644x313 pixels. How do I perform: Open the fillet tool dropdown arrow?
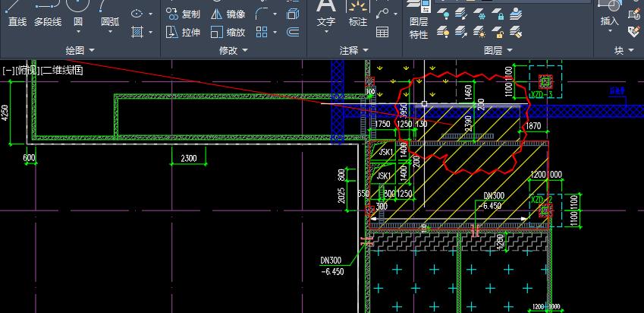[x=275, y=14]
